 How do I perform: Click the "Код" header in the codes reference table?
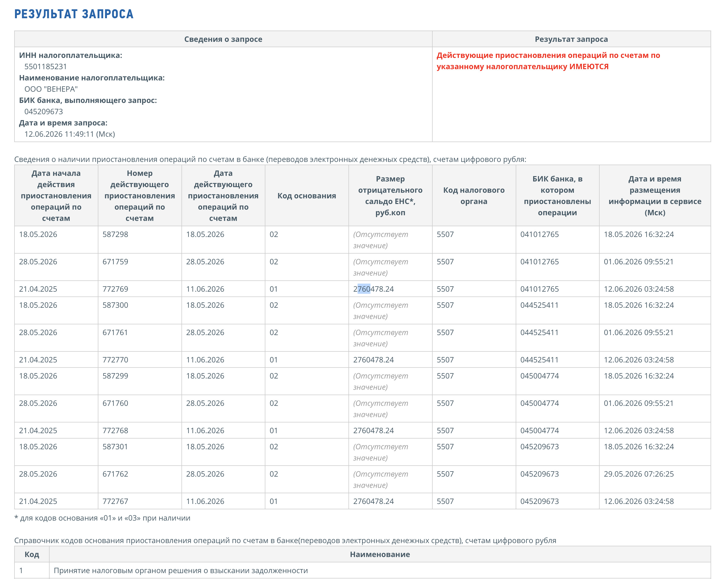[32, 554]
